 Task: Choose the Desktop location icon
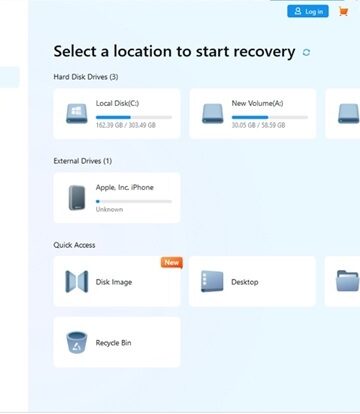click(212, 281)
